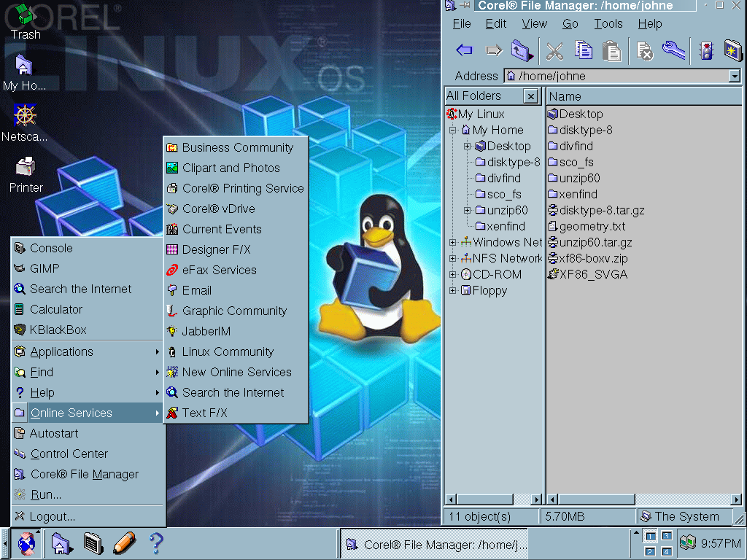
Task: Click the traffic light Stop icon
Action: (x=705, y=50)
